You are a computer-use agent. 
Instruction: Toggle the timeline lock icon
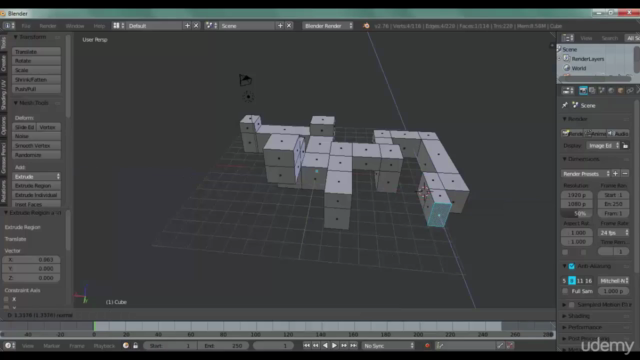click(136, 346)
